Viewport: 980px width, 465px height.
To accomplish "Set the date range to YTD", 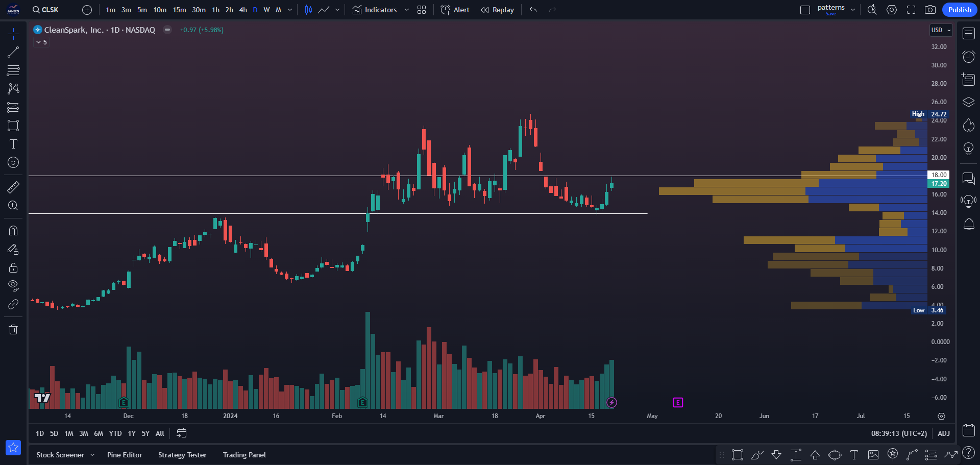I will click(115, 433).
